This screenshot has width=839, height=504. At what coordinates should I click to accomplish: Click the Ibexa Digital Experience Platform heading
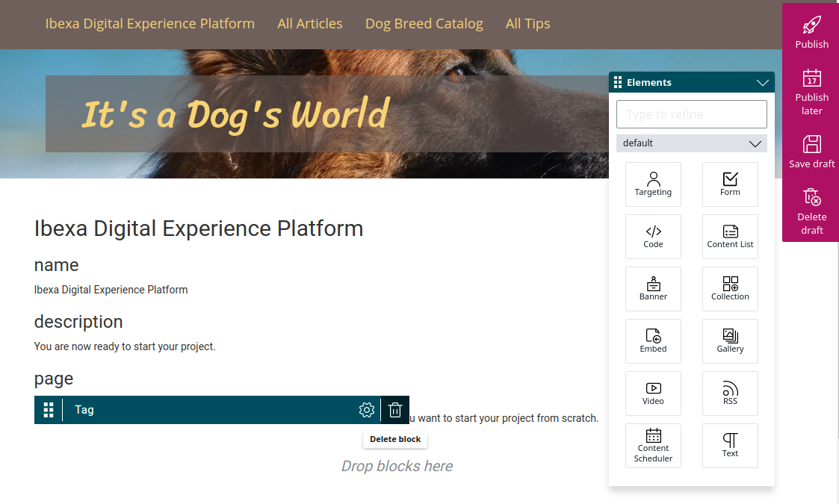[199, 228]
